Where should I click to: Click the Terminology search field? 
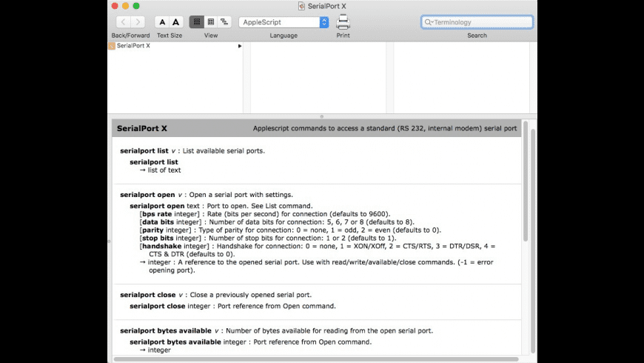tap(477, 22)
